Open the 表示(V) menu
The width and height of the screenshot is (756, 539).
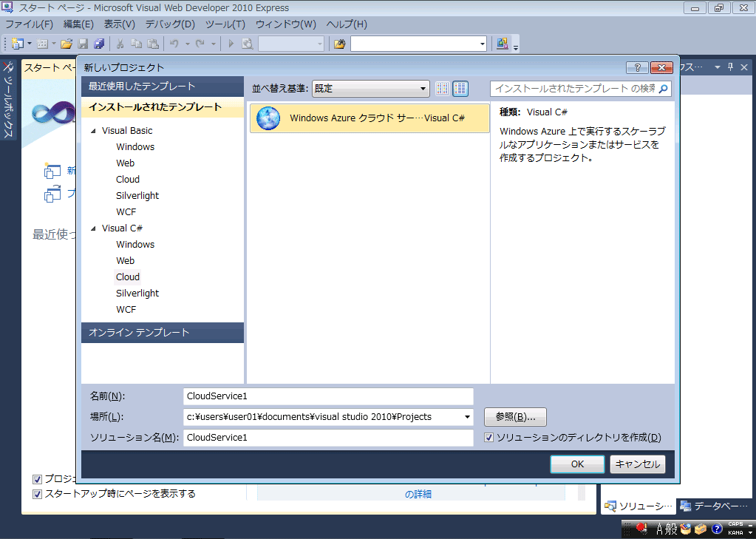(120, 24)
